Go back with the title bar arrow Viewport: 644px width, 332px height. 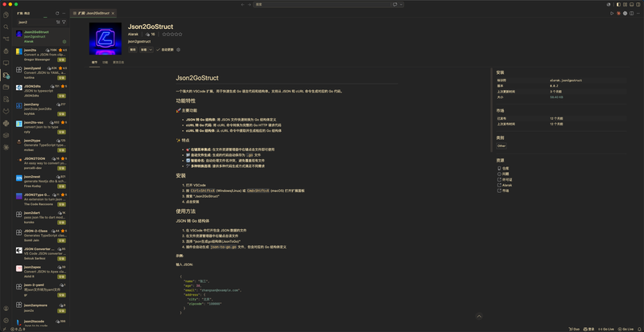pos(242,5)
